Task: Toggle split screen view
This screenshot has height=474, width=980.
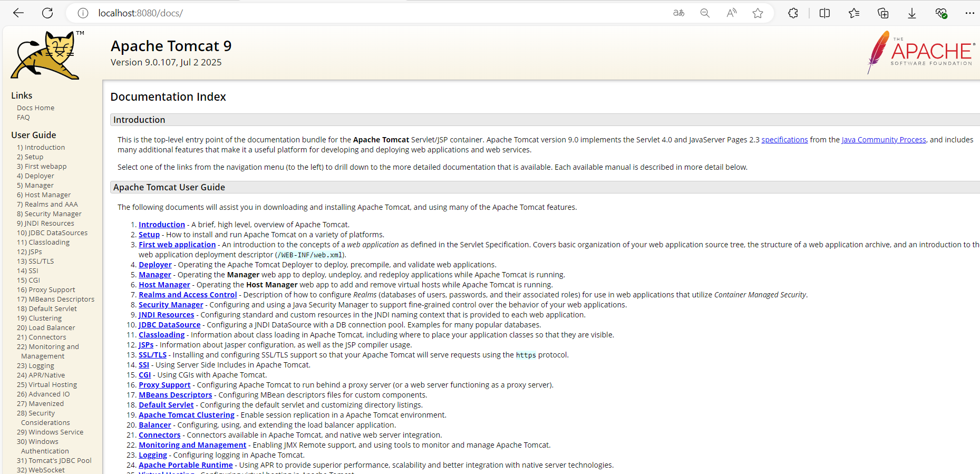Action: (825, 13)
